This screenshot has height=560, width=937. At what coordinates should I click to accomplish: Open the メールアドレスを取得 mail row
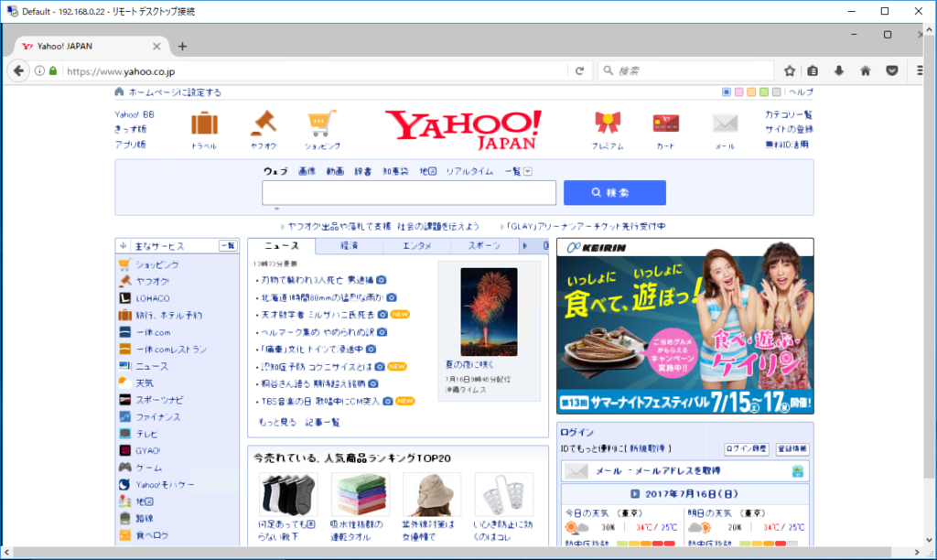coord(684,471)
